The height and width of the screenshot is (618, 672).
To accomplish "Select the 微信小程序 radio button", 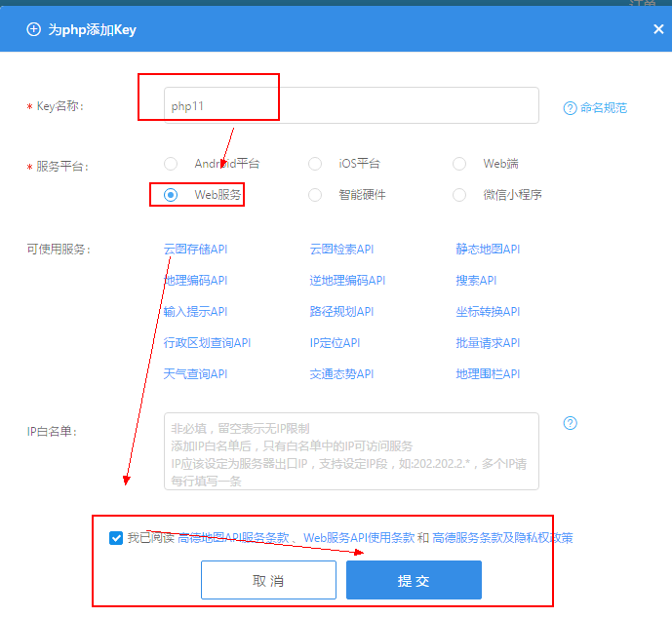I will coord(460,195).
